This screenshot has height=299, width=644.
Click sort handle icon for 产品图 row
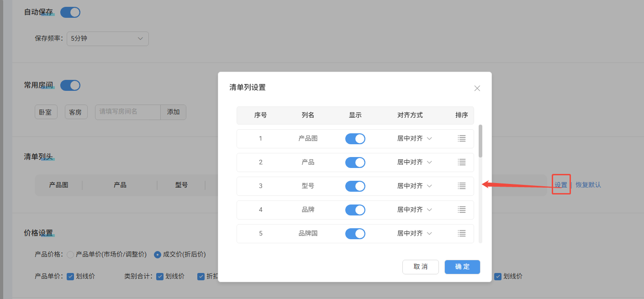point(462,138)
